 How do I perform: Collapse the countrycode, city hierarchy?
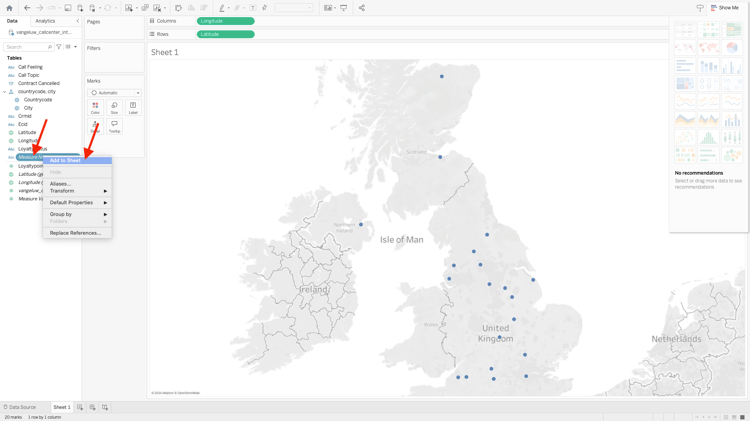click(x=5, y=91)
